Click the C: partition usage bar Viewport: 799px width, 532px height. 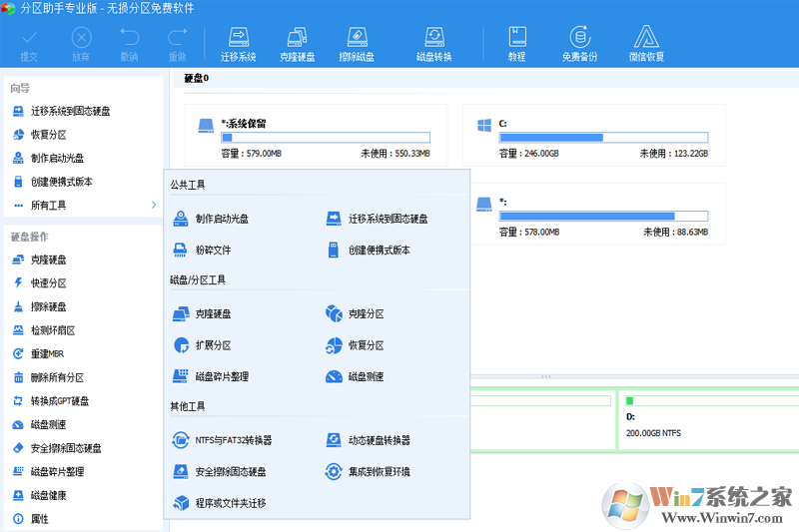603,138
